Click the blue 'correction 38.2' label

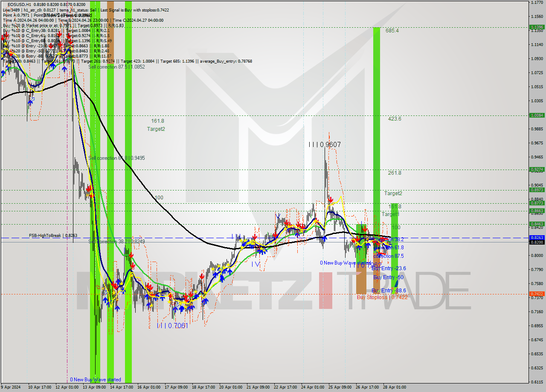(x=388, y=240)
